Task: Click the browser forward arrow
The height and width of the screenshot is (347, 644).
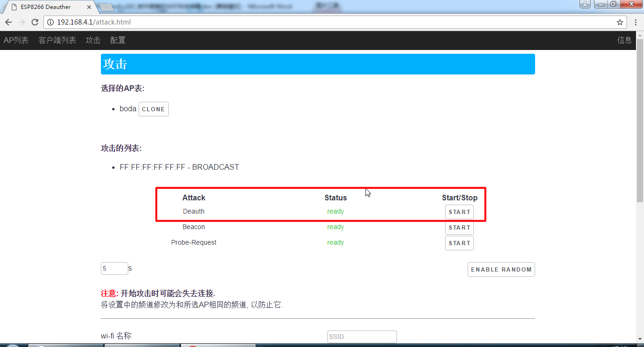Action: click(22, 22)
